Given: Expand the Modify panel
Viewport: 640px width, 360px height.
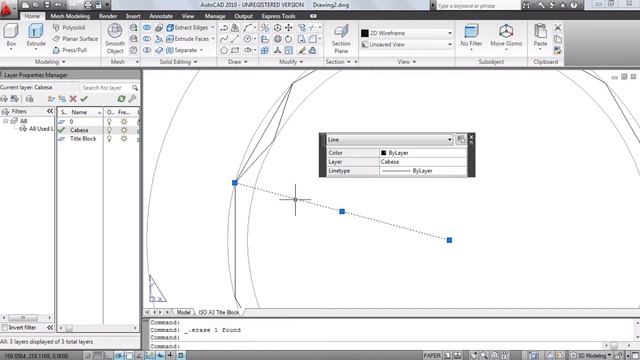Looking at the screenshot, I should tap(291, 62).
